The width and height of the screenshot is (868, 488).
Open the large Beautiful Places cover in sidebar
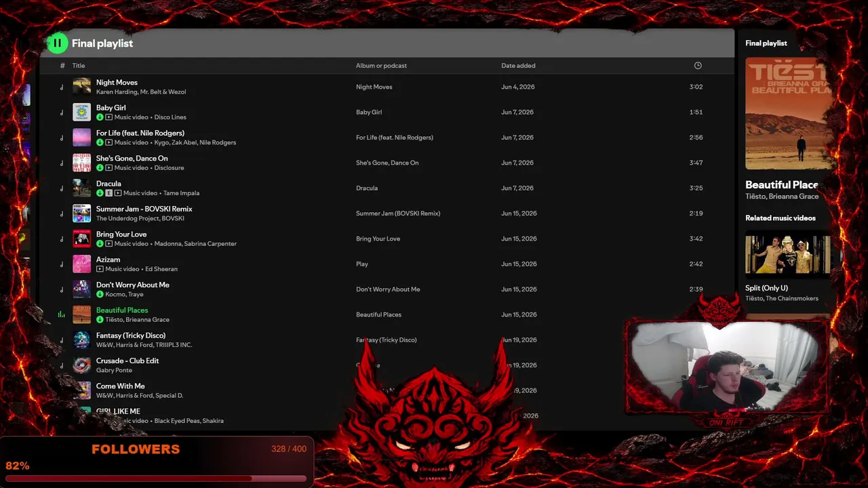(788, 113)
